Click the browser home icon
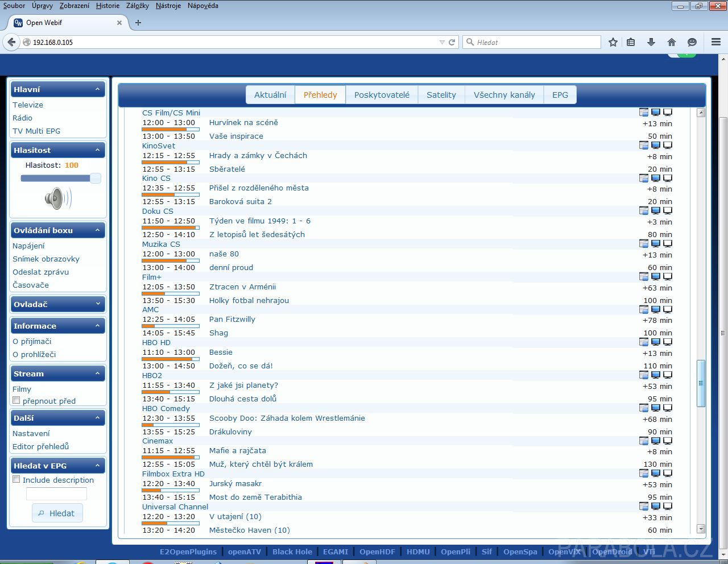Screen dimensions: 728x564 tap(672, 42)
